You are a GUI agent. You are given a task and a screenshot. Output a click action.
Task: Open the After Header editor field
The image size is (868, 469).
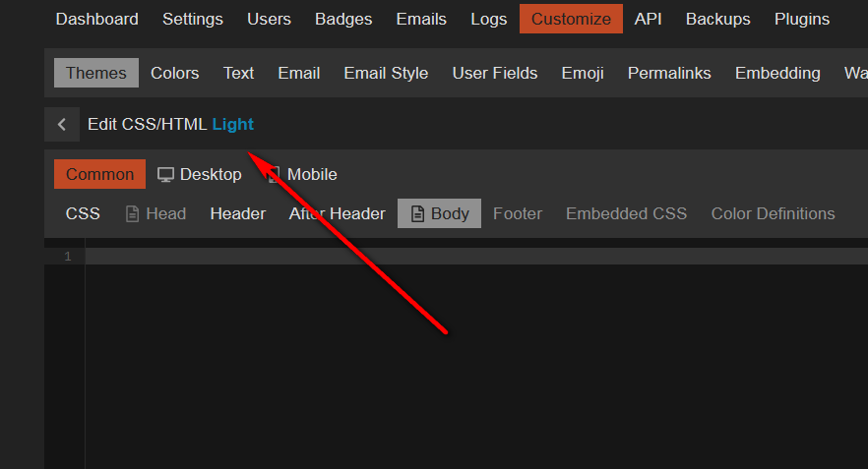click(x=338, y=213)
